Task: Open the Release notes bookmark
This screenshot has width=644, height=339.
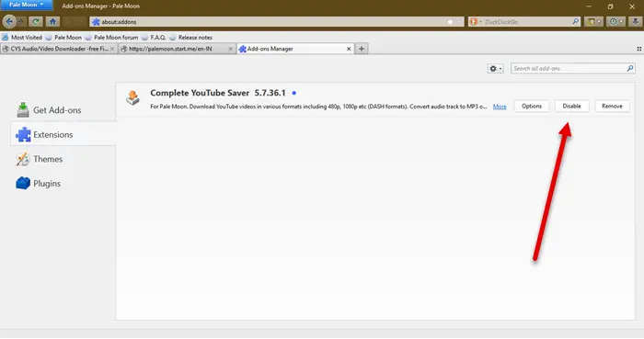Action: (x=191, y=38)
